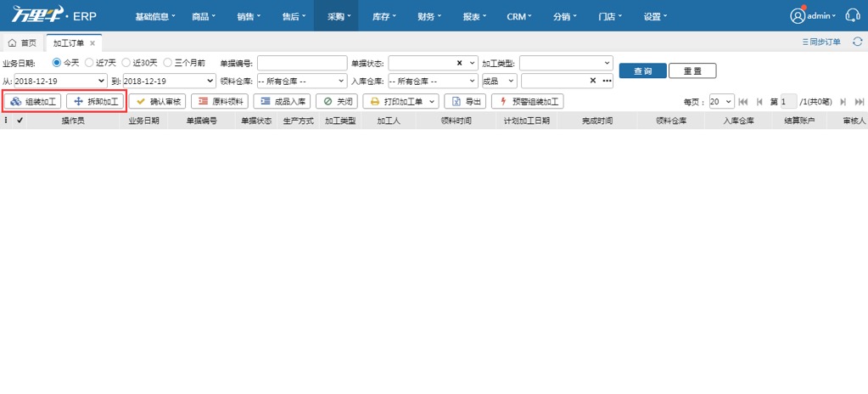This screenshot has height=394, width=868.
Task: Open the 入库仓库 dropdown
Action: (x=433, y=81)
